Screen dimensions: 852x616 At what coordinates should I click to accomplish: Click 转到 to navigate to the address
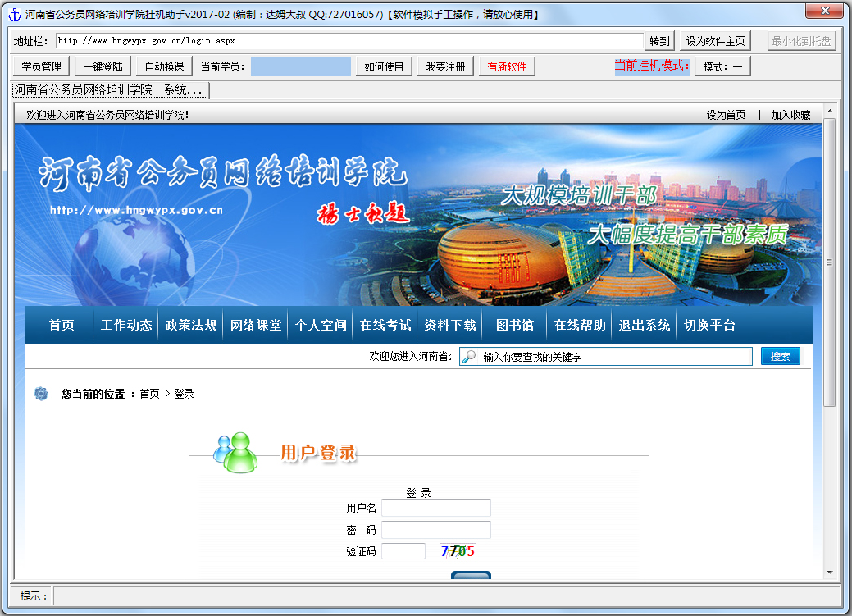660,40
